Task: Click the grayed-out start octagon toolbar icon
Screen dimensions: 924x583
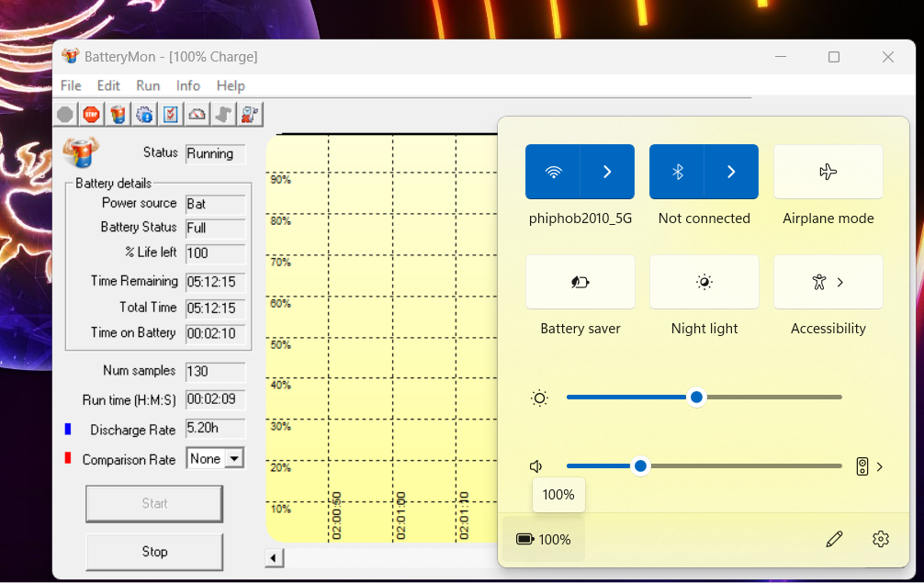Action: (x=65, y=114)
